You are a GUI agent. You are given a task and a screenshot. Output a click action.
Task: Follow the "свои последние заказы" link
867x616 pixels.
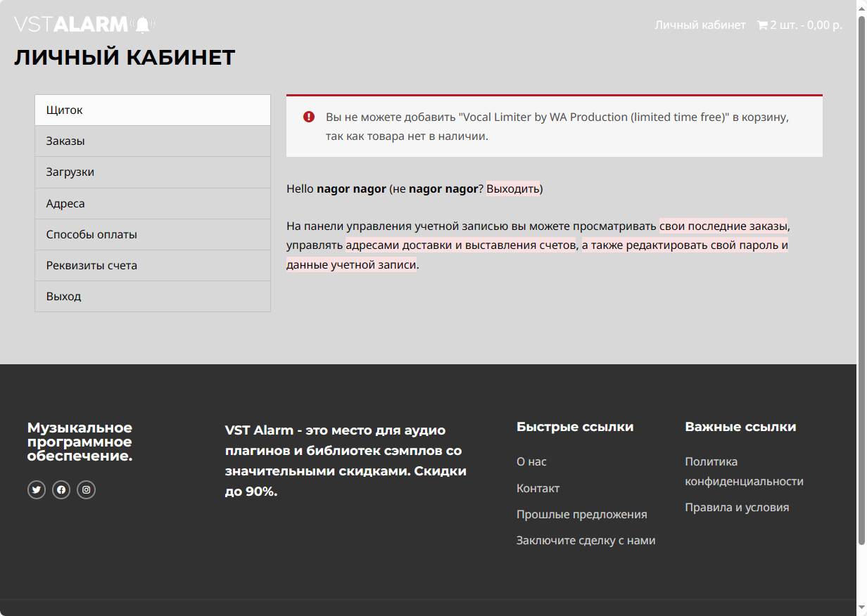(x=723, y=226)
